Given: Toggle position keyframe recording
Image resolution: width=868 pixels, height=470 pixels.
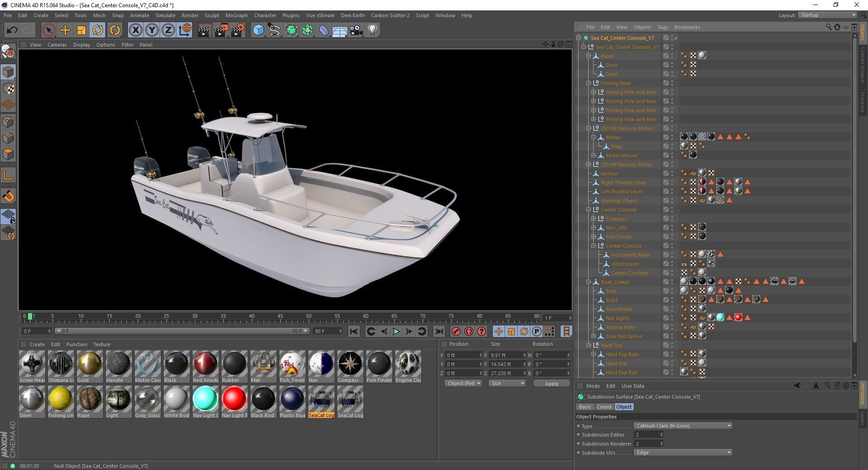Looking at the screenshot, I should 499,332.
